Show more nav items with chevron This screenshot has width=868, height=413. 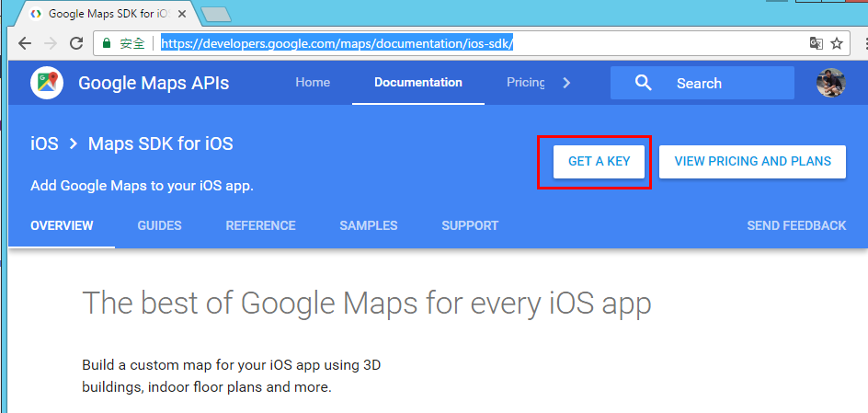[x=565, y=83]
